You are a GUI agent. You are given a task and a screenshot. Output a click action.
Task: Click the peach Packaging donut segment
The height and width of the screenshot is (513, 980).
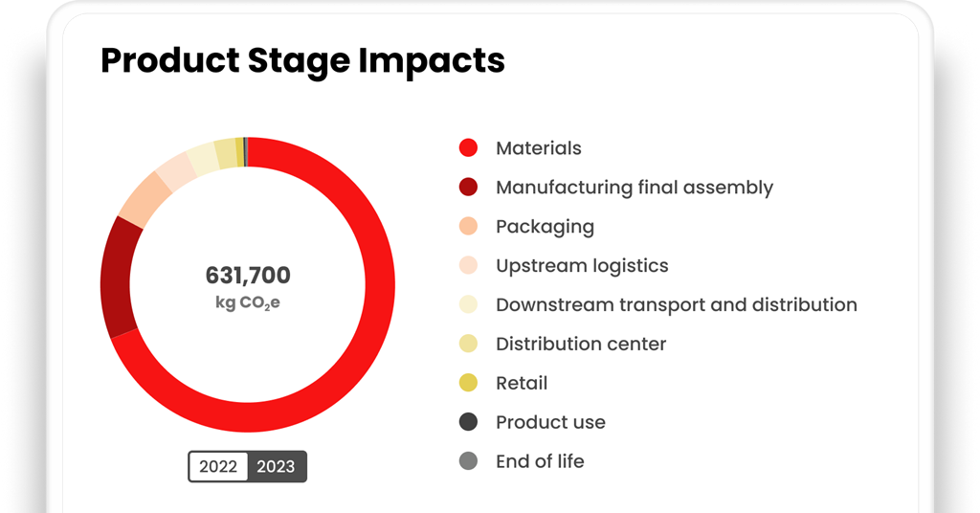(x=144, y=199)
